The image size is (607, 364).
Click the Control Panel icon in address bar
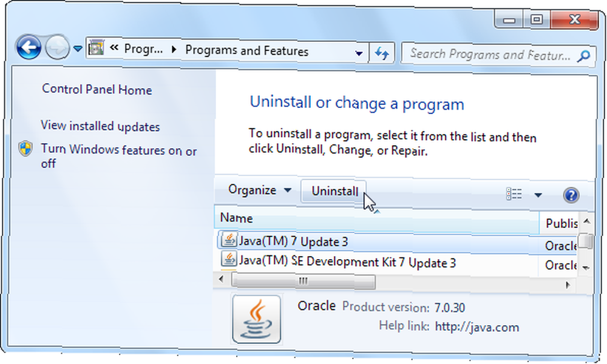click(x=96, y=48)
